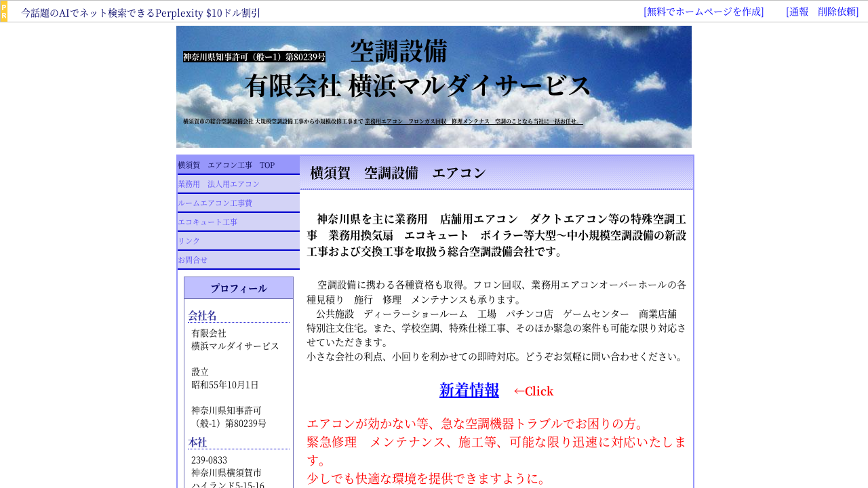Click the 神奈川県知事許可 license label in banner
Viewport: 868px width, 488px height.
[254, 57]
